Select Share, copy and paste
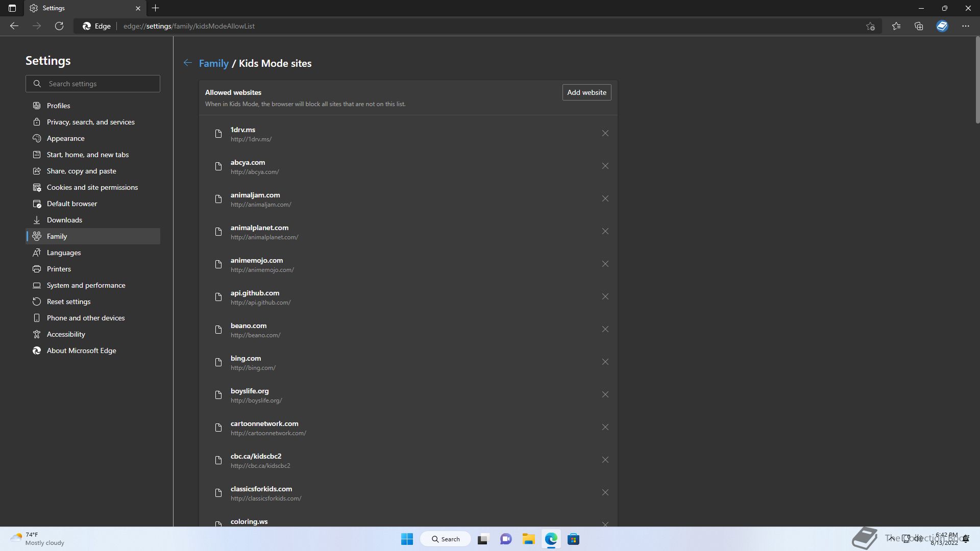The image size is (980, 551). (x=93, y=171)
